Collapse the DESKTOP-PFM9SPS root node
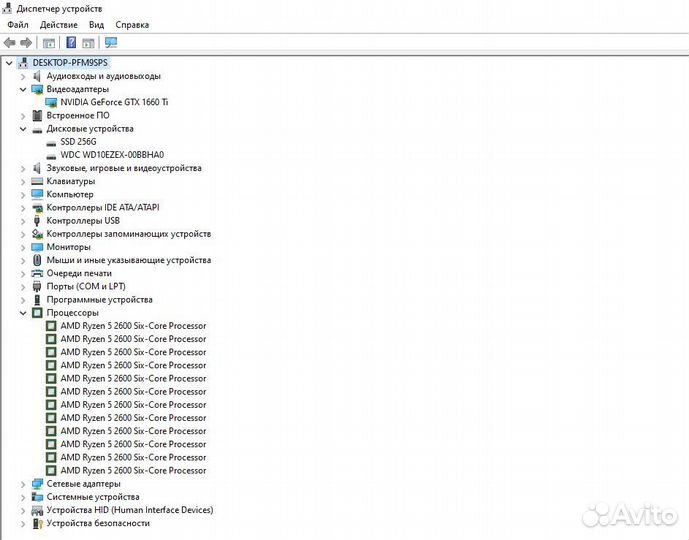This screenshot has width=689, height=540. point(9,62)
